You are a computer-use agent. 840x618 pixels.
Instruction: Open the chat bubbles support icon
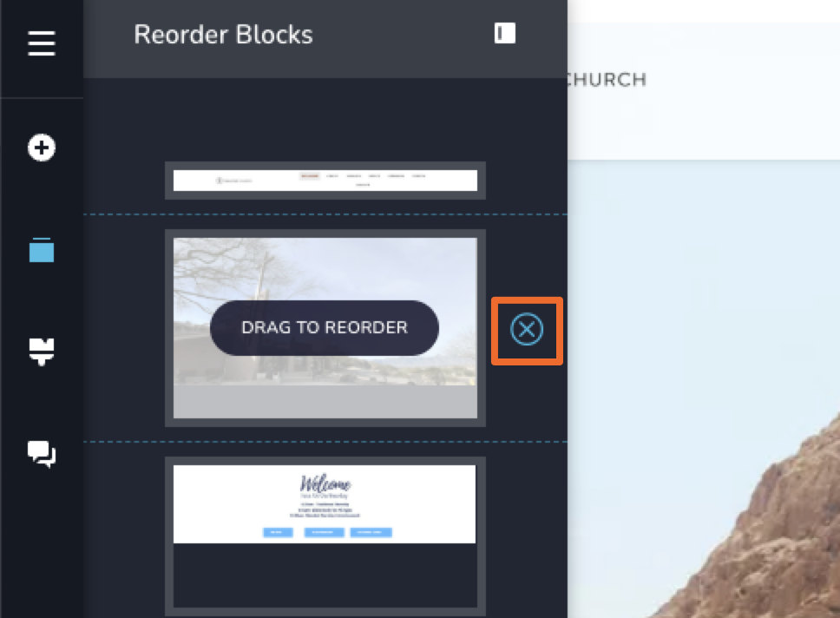click(x=42, y=453)
